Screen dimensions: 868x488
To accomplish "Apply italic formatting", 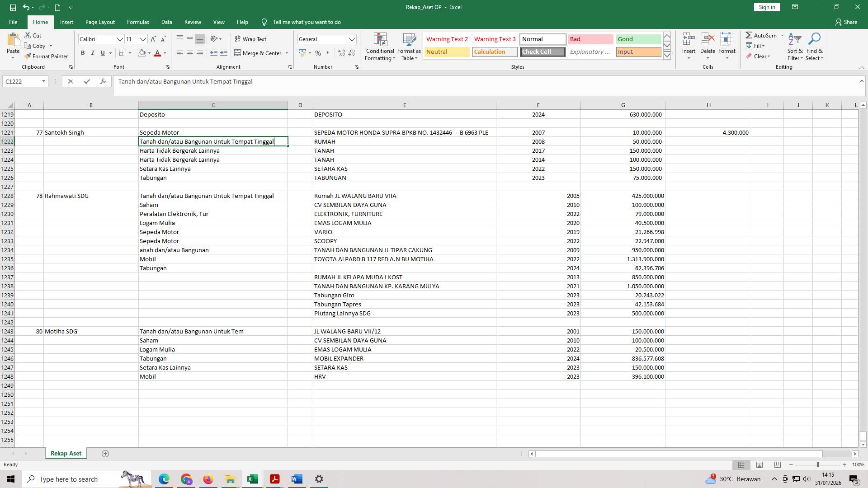I will point(93,53).
